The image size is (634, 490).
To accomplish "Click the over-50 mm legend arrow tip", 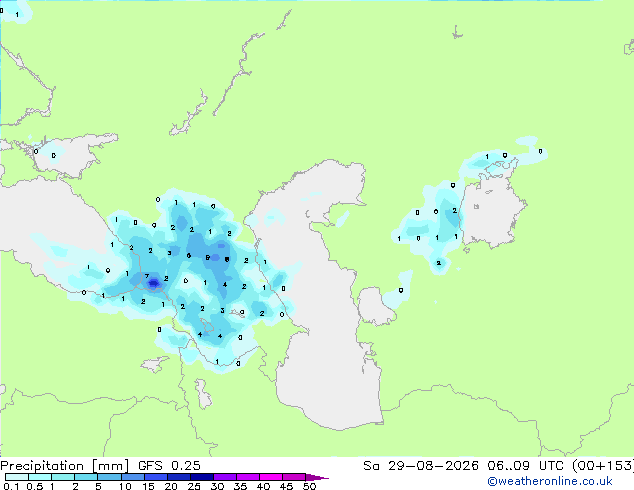I will [317, 477].
